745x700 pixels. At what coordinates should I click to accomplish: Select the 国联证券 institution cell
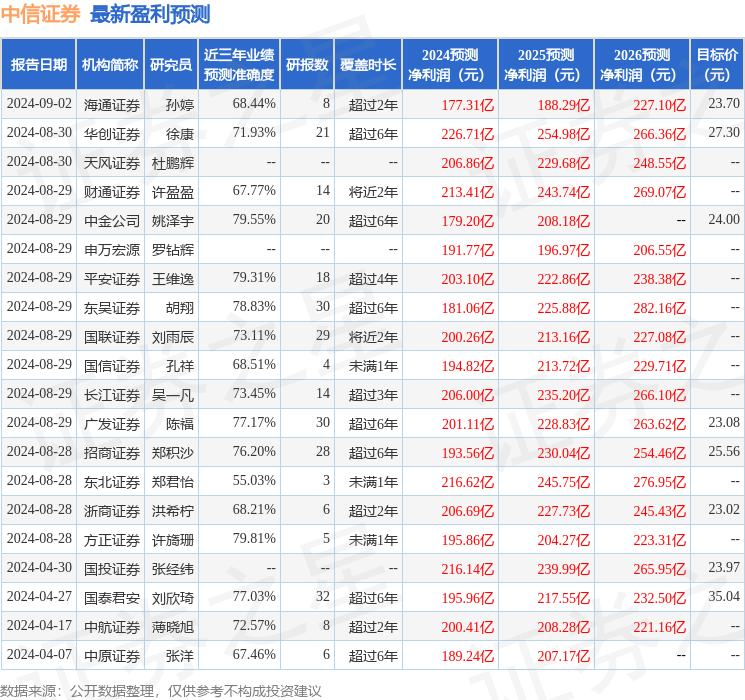[x=112, y=336]
